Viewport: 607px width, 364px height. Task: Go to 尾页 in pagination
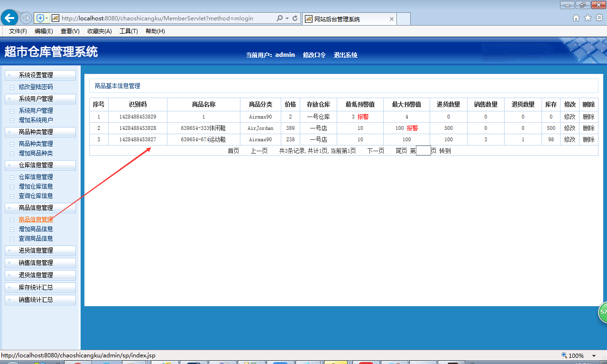click(x=401, y=151)
